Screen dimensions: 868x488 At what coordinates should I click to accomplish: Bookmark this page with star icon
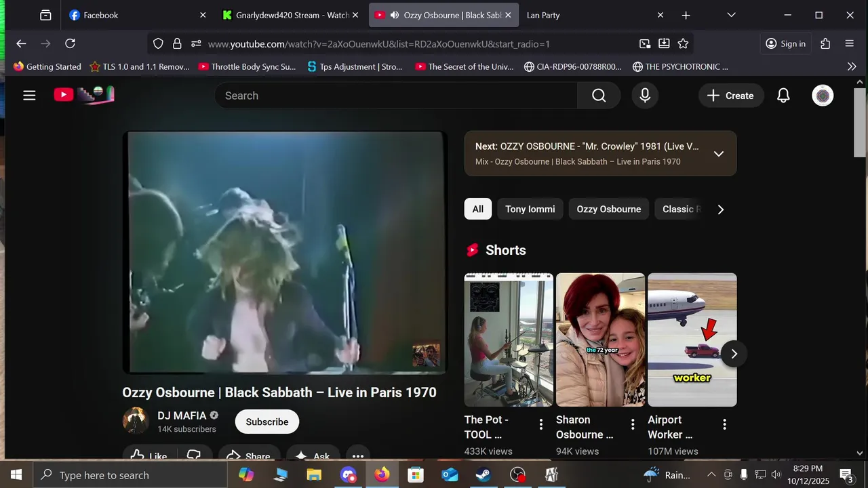[683, 43]
